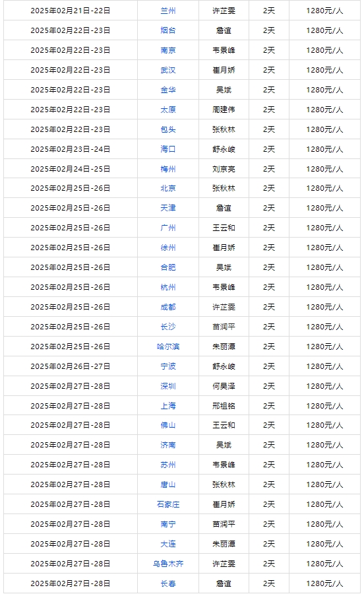Click 1280元/人 in the 乌鲁木齐 row
Screen dimensions: 364x596
[324, 563]
